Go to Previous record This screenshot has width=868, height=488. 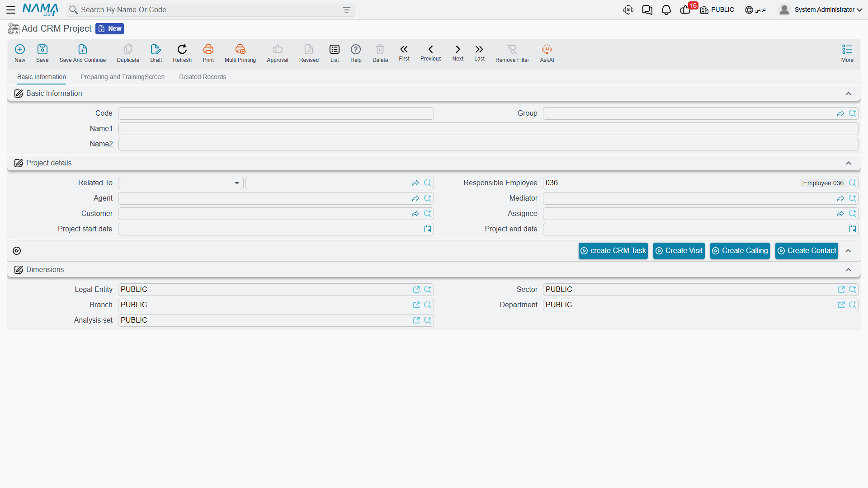[431, 53]
